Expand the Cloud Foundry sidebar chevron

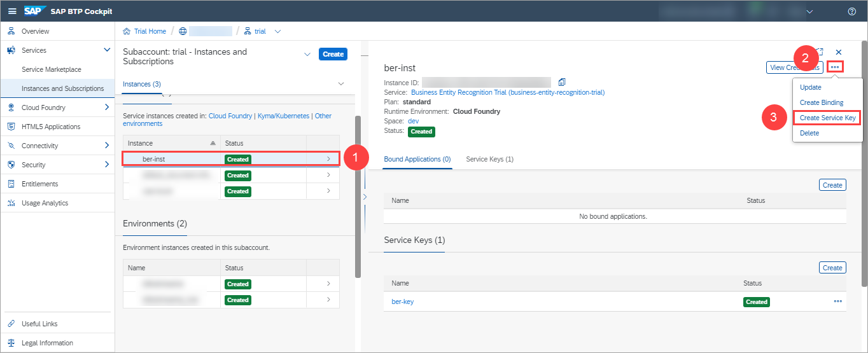coord(106,107)
